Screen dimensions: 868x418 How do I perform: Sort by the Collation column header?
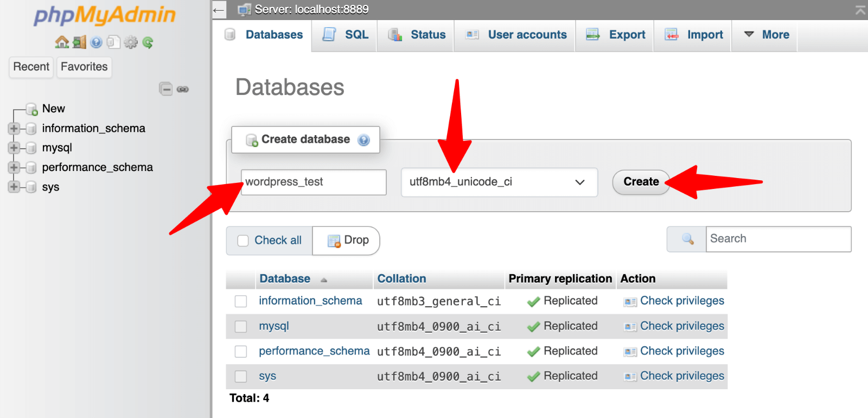(x=401, y=279)
